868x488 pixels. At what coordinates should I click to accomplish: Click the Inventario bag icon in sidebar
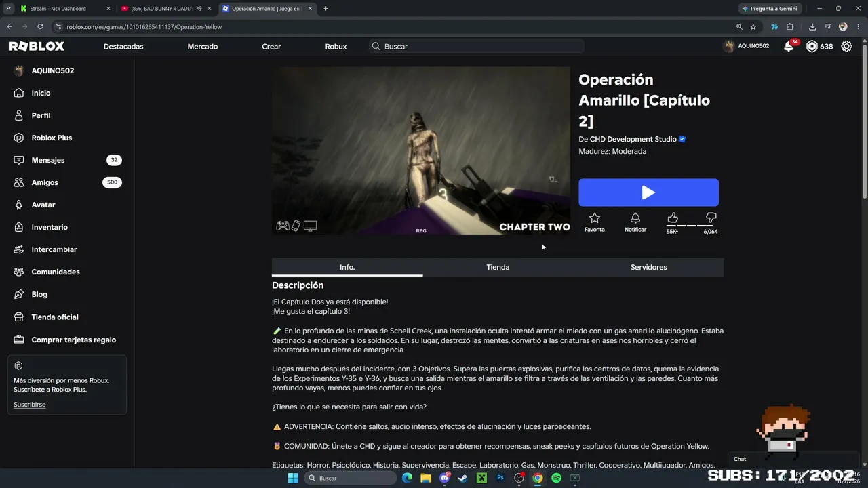pos(19,227)
